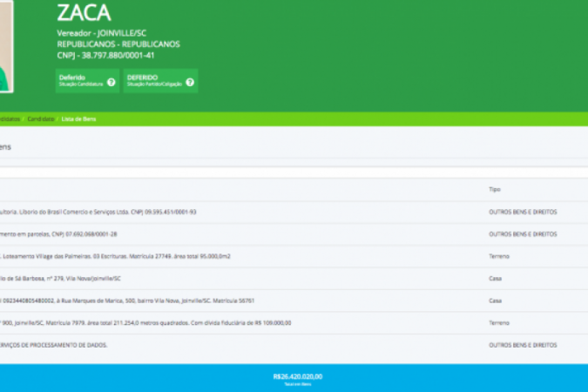Click the CNPJ 38.797.880/0001-41 text
588x392 pixels.
(105, 55)
